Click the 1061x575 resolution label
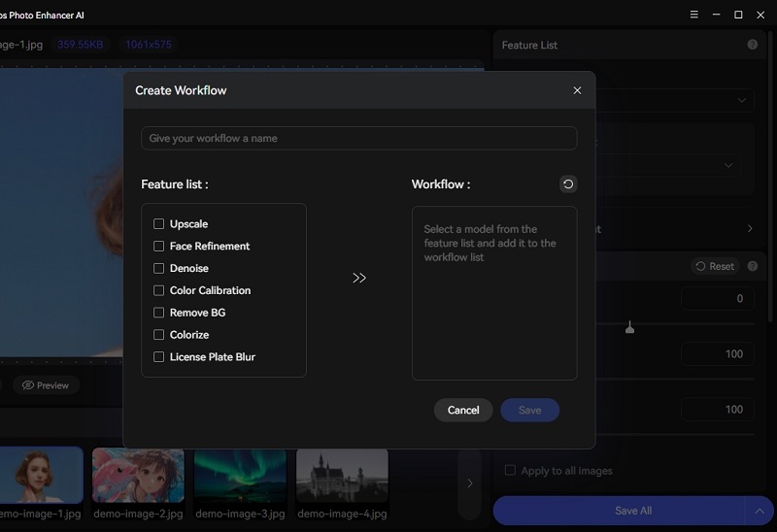 tap(149, 45)
